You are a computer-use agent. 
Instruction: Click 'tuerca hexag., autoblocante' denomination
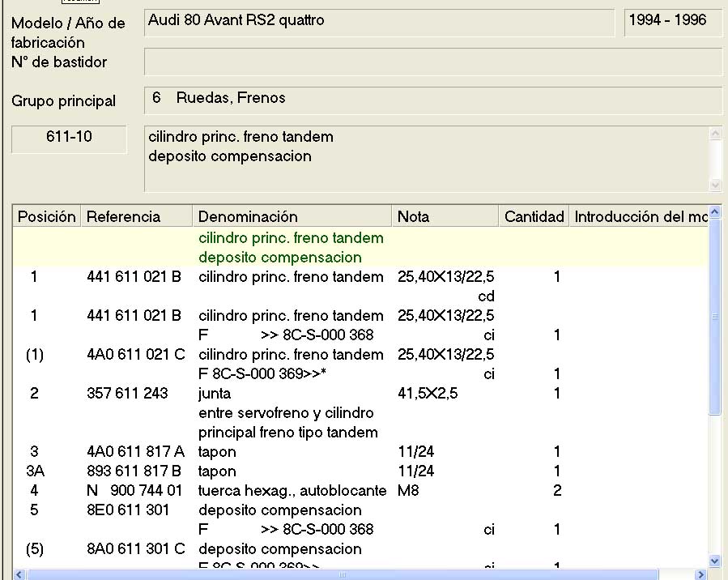click(292, 491)
